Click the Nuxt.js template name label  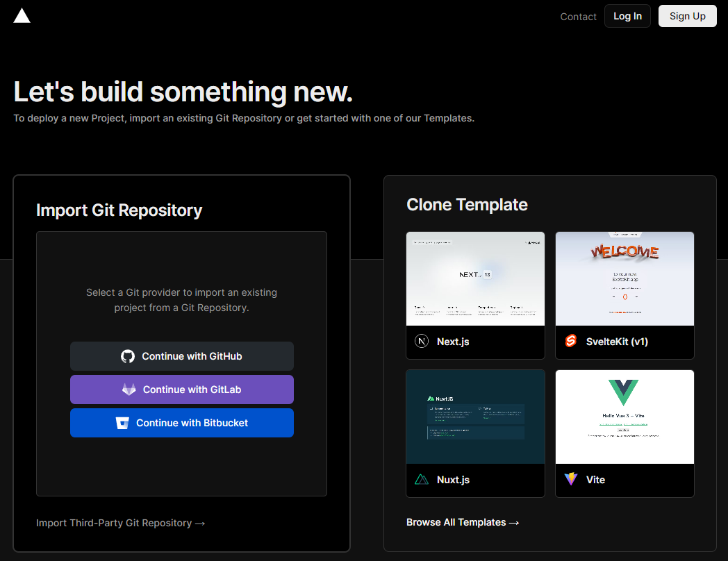(x=453, y=480)
